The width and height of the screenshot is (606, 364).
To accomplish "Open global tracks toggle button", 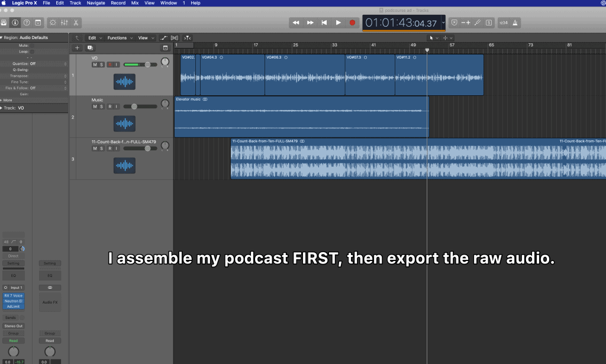I will [166, 48].
